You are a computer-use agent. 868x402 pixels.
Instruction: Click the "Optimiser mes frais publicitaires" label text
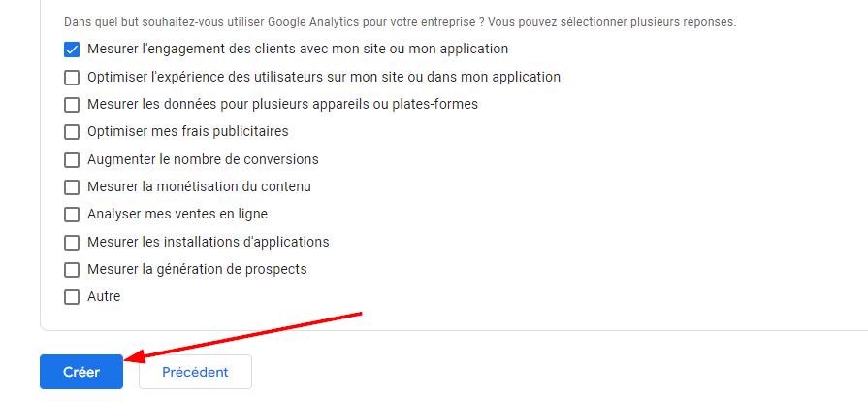click(x=187, y=132)
